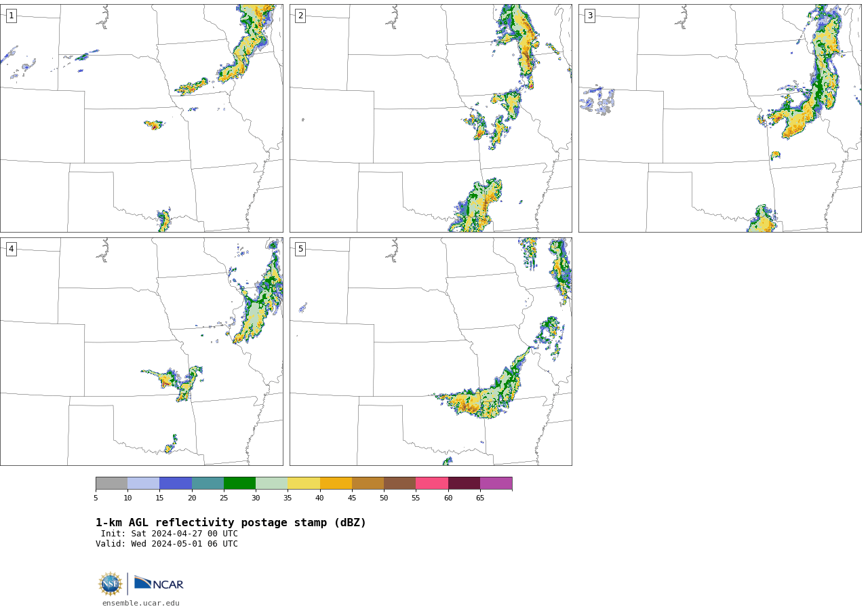Open ensemble member 3 reflectivity panel
This screenshot has height=611, width=868.
click(720, 118)
